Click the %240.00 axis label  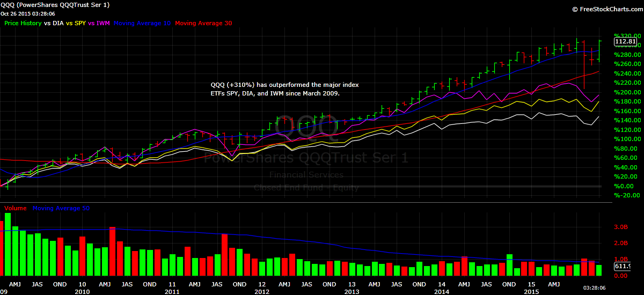627,73
